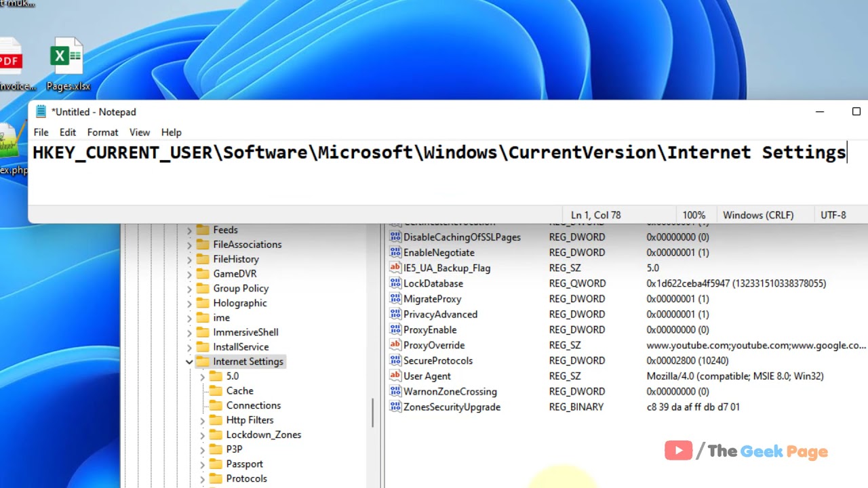868x488 pixels.
Task: Select the GameDVR folder icon
Action: click(202, 274)
